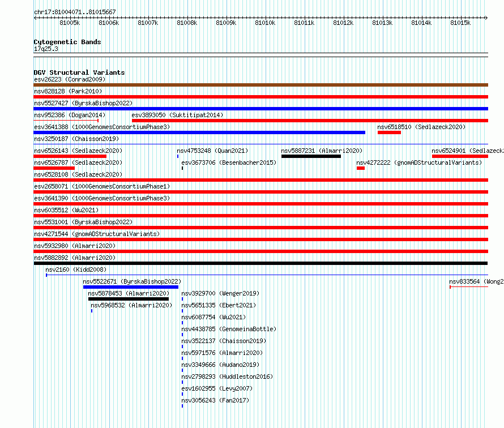Click the 81015k ruler position
Screen dimensions: 504x428
[460, 23]
